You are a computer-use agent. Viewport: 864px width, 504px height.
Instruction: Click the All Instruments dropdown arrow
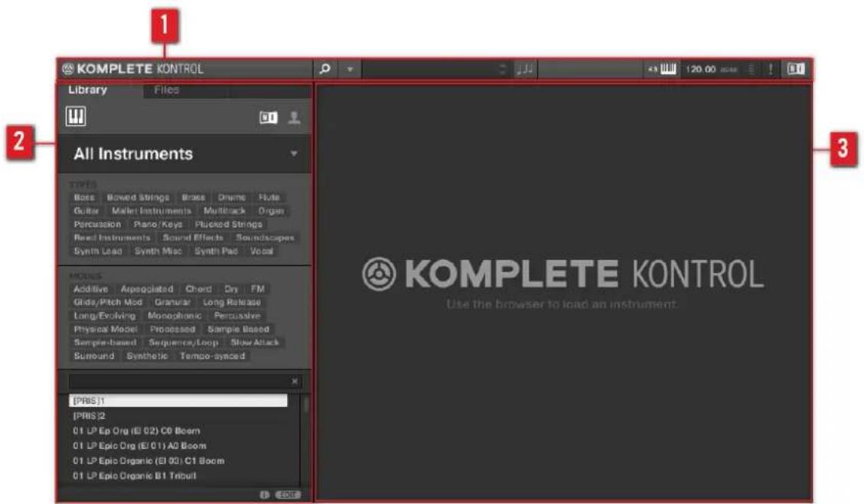294,154
